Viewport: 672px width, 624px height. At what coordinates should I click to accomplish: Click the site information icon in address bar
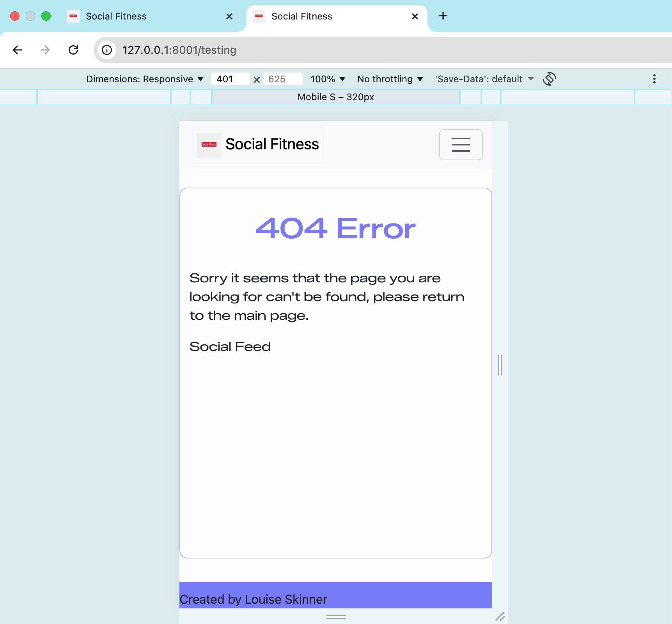[106, 50]
